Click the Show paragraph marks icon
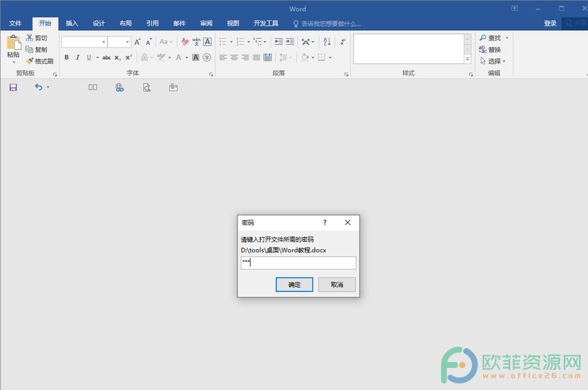The image size is (588, 390). click(x=343, y=42)
